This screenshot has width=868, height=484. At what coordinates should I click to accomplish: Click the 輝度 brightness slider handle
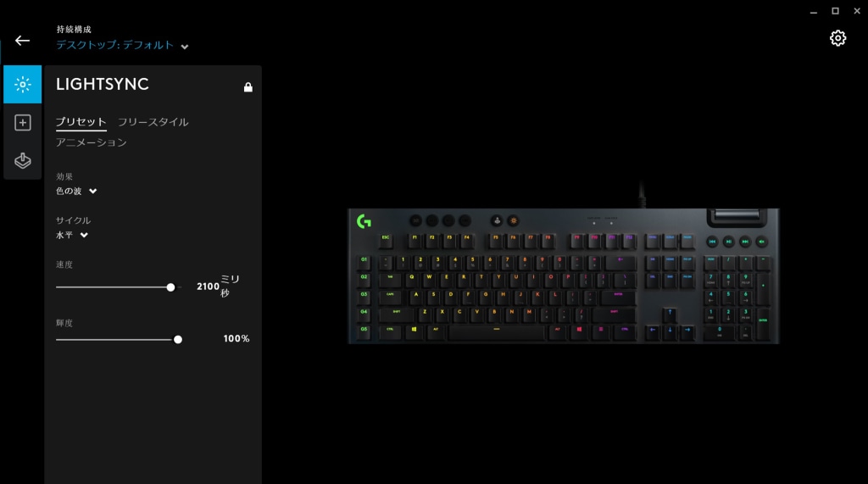point(178,339)
